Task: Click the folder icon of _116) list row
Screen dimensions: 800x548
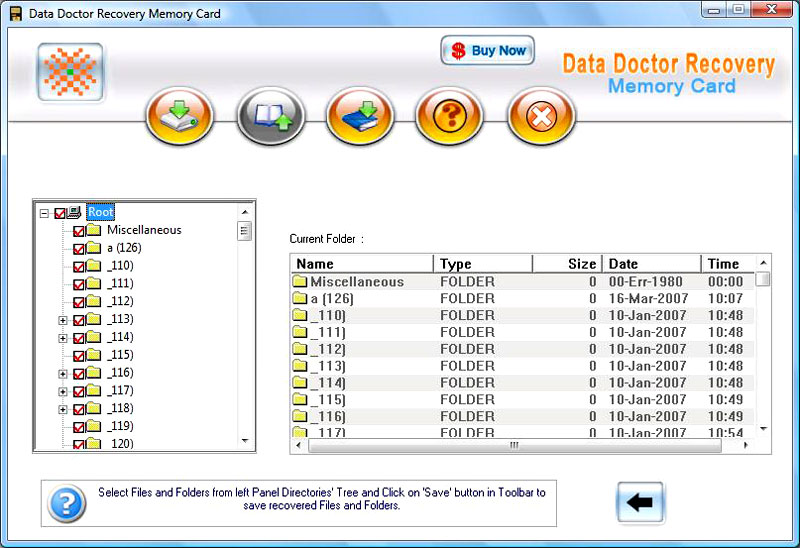Action: pyautogui.click(x=300, y=416)
